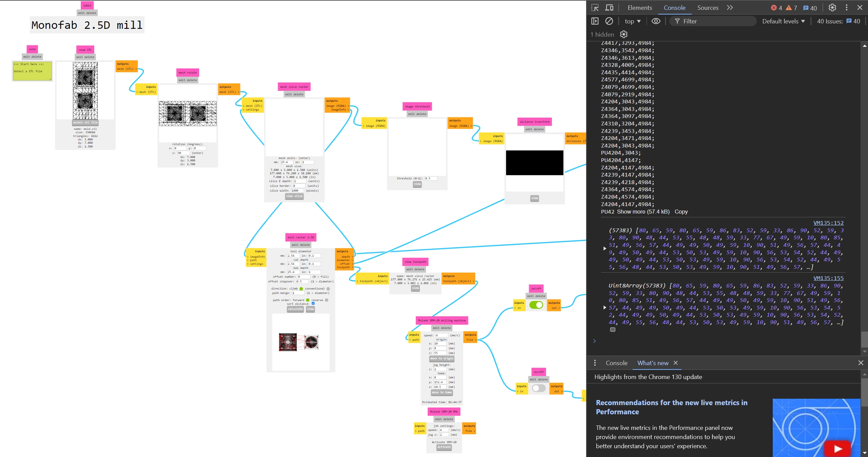Screen dimensions: 868x457
Task: Play the YouTube video thumbnail
Action: pyautogui.click(x=838, y=449)
